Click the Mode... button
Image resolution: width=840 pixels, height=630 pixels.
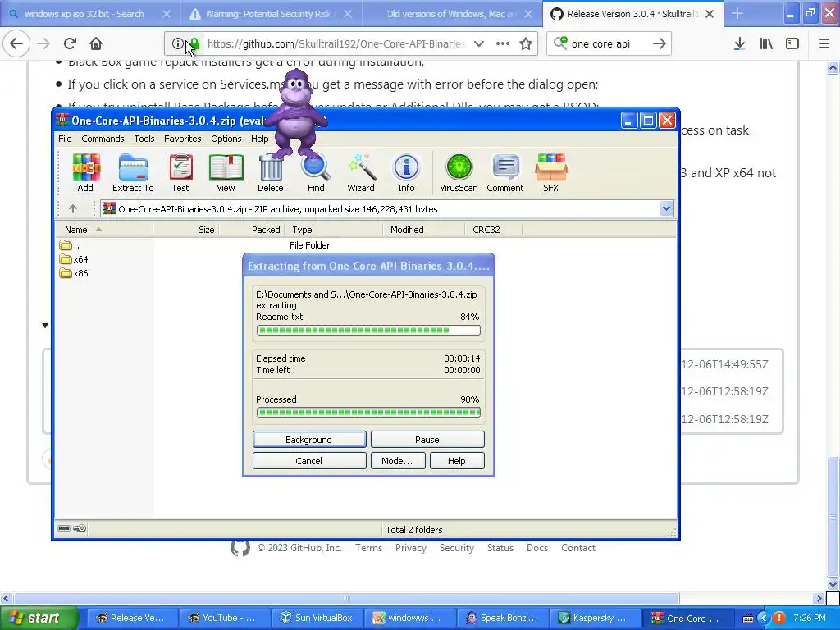click(398, 461)
